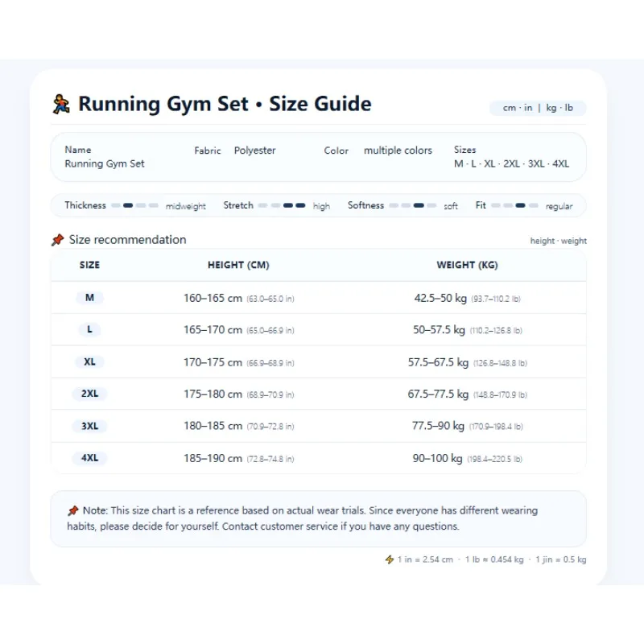Click the Stretch level indicator bar

point(282,205)
